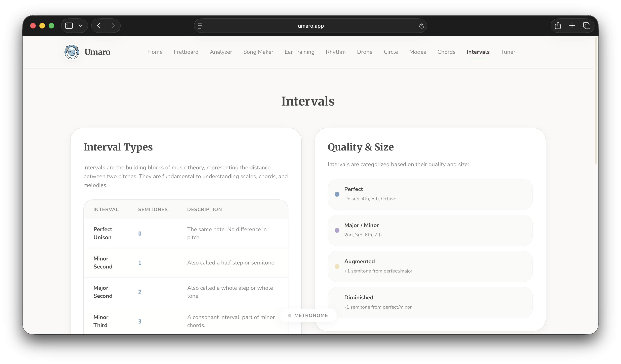Click the purple Major / Minor dot

337,230
